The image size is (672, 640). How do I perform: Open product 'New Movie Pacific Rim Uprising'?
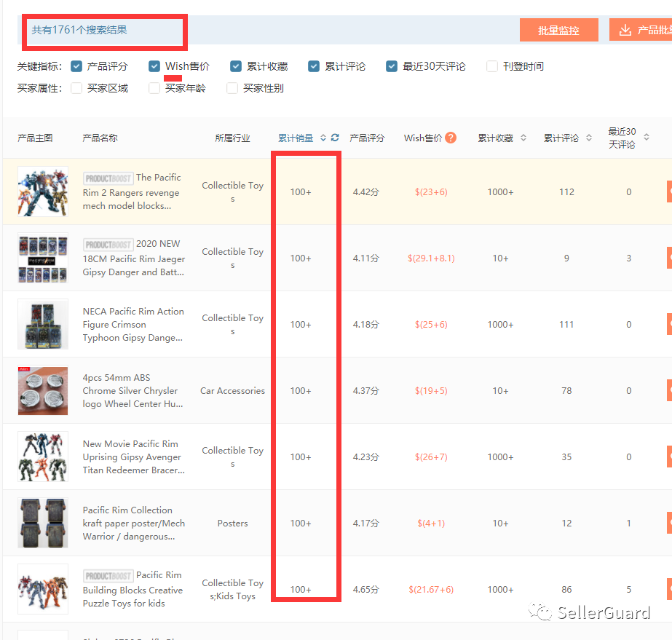134,457
